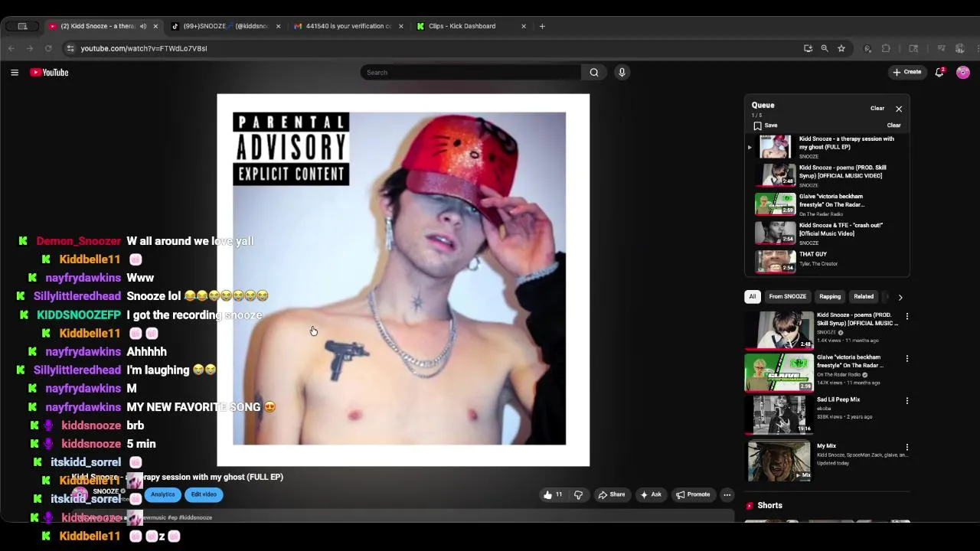Screen dimensions: 980x551
Task: Close the Kick Dashboard tab
Action: click(x=524, y=26)
